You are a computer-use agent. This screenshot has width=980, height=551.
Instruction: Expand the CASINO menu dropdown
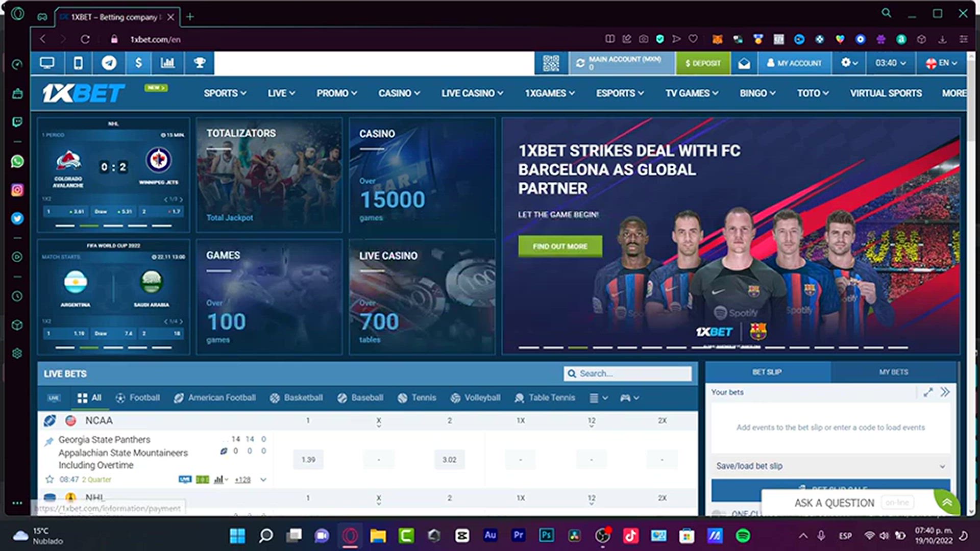click(399, 93)
